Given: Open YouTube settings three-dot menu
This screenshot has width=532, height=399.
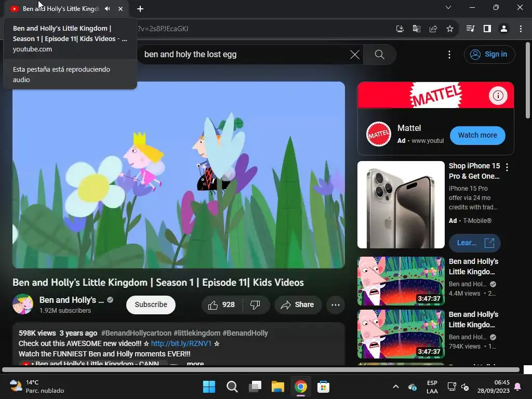Looking at the screenshot, I should (449, 55).
